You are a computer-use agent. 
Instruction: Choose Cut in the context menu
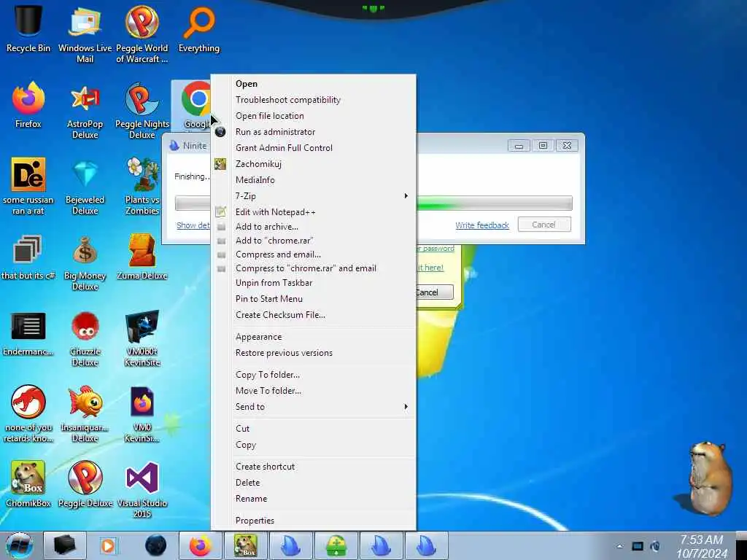(x=314, y=429)
